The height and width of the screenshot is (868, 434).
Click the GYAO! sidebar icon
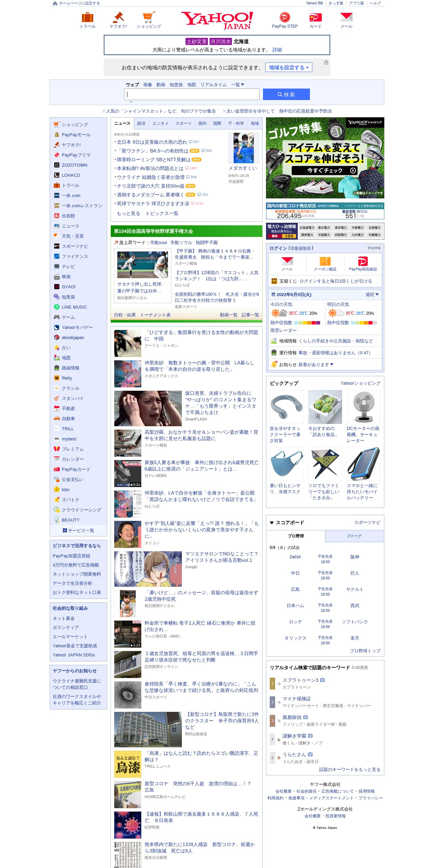tap(56, 287)
